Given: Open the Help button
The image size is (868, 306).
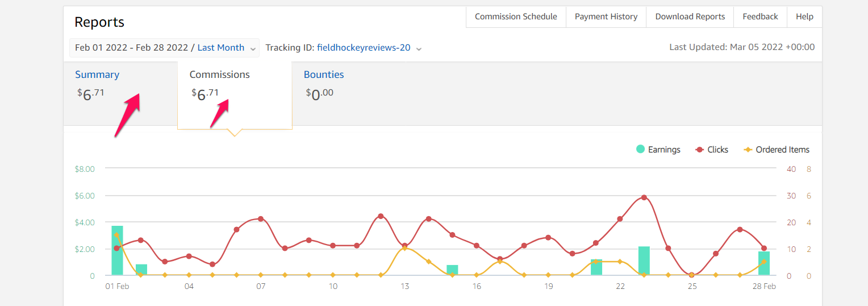Looking at the screenshot, I should coord(804,16).
